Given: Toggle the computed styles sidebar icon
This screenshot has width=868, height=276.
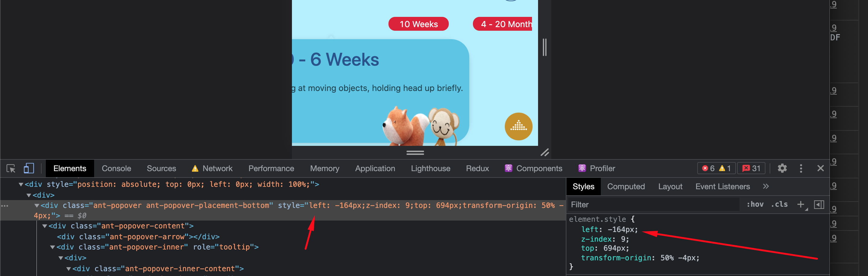Looking at the screenshot, I should pyautogui.click(x=819, y=204).
